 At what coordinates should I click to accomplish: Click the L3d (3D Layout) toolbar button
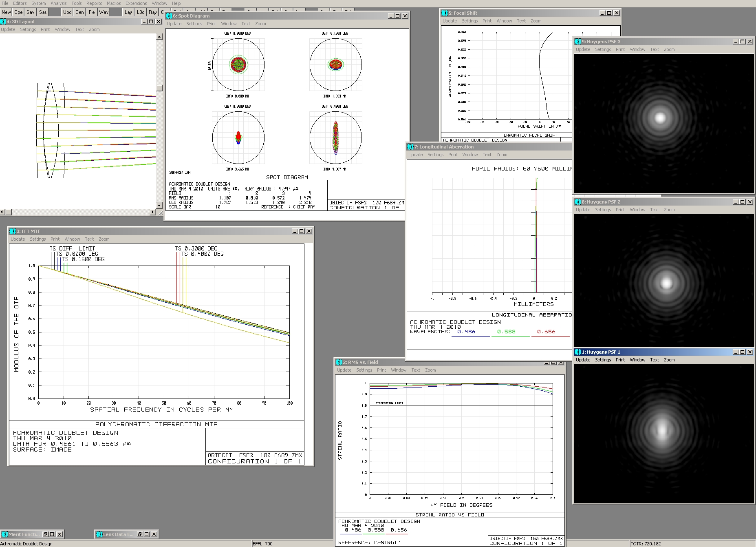click(x=141, y=12)
